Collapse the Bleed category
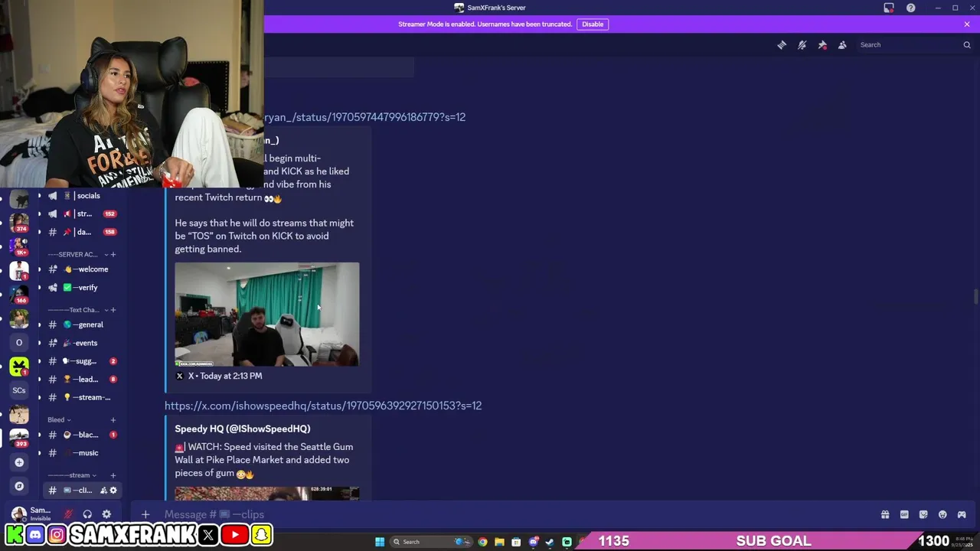The width and height of the screenshot is (980, 551). (59, 419)
